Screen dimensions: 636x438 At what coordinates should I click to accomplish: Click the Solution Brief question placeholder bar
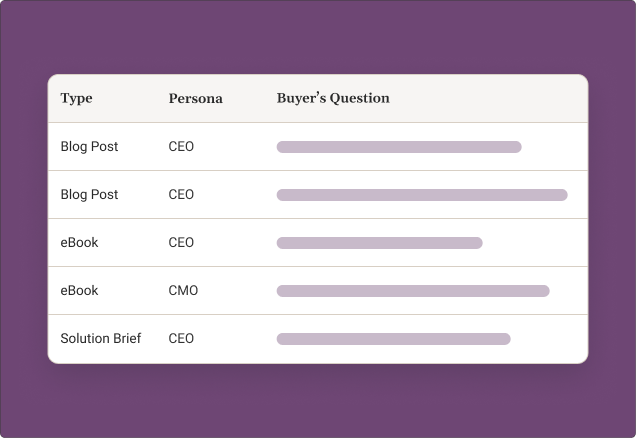(393, 339)
